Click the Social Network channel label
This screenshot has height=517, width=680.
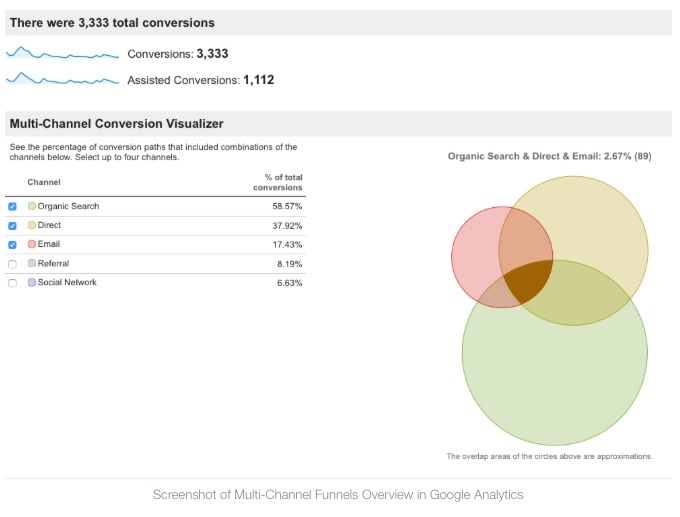pos(67,283)
